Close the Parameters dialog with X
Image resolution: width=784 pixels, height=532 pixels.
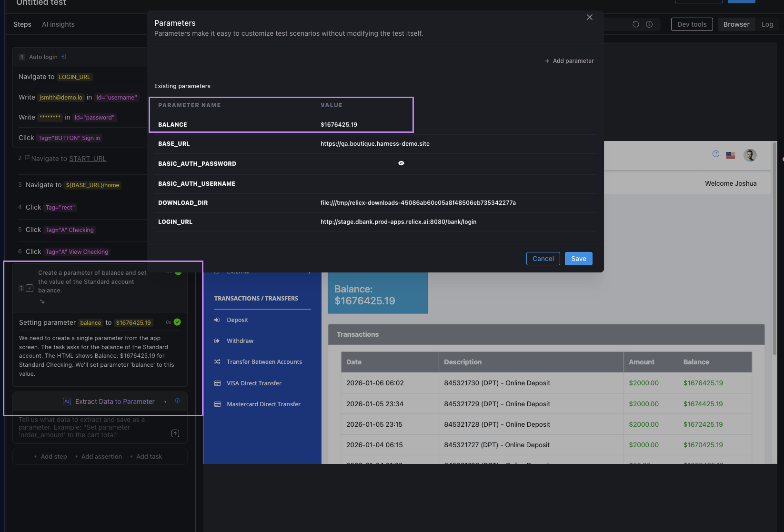point(589,17)
